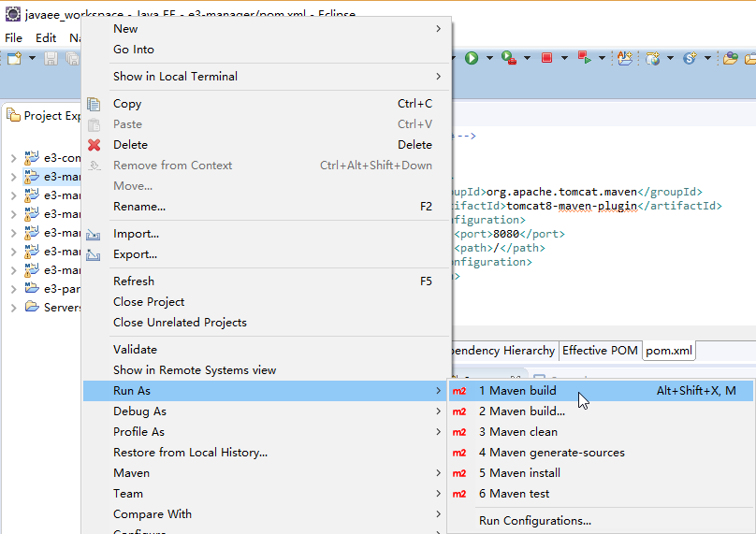Viewport: 756px width, 534px height.
Task: Click Close Project in the context menu
Action: click(149, 302)
